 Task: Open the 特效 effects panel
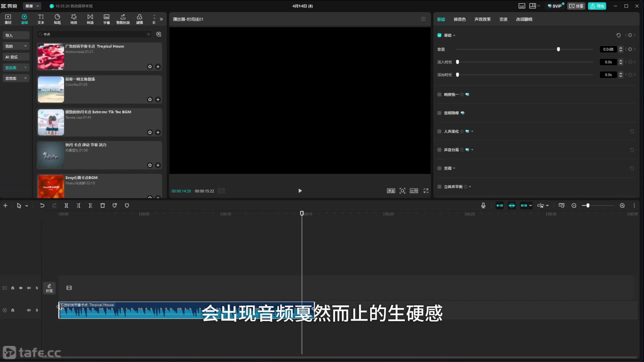tap(74, 19)
